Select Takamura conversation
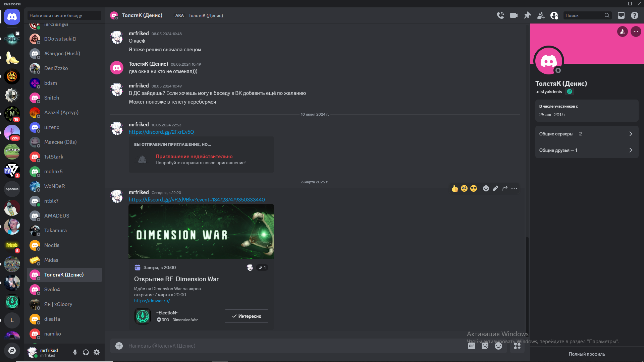The height and width of the screenshot is (362, 644). tap(64, 231)
